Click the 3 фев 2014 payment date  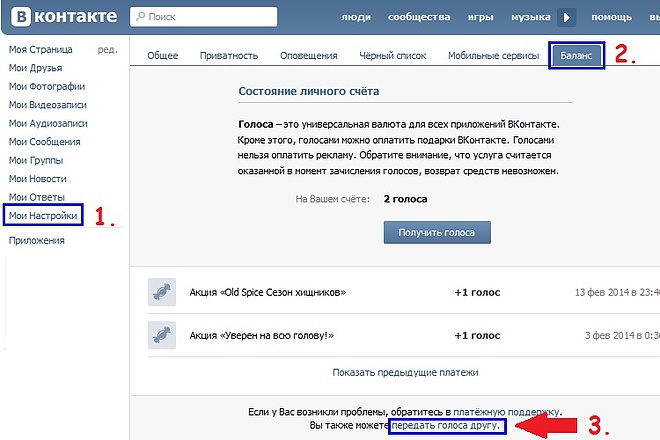(x=622, y=336)
